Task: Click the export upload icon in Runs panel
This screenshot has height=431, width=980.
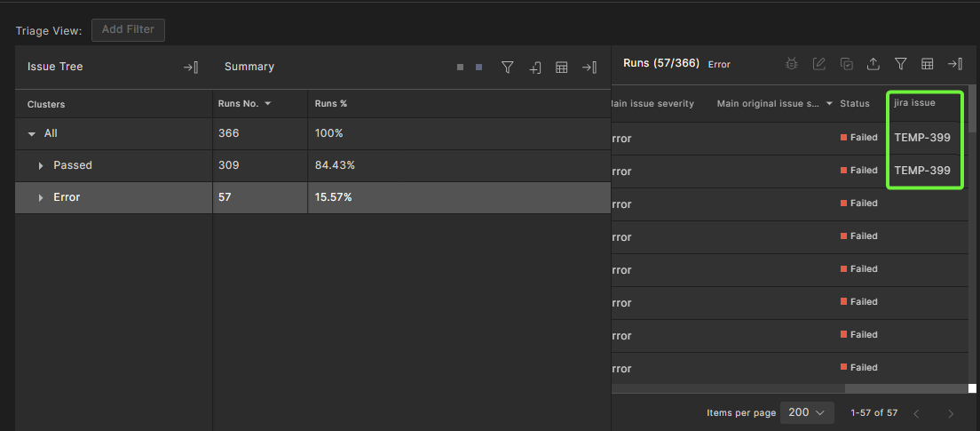Action: tap(873, 64)
